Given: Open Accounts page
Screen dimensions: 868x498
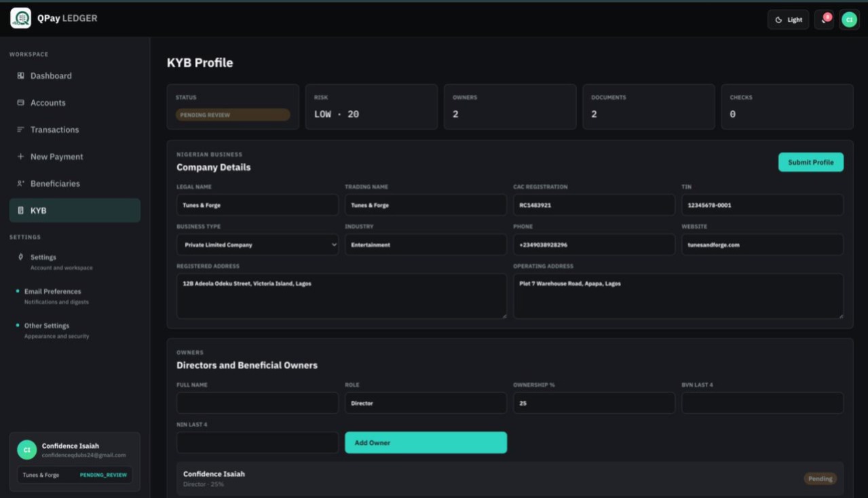Looking at the screenshot, I should pos(75,103).
